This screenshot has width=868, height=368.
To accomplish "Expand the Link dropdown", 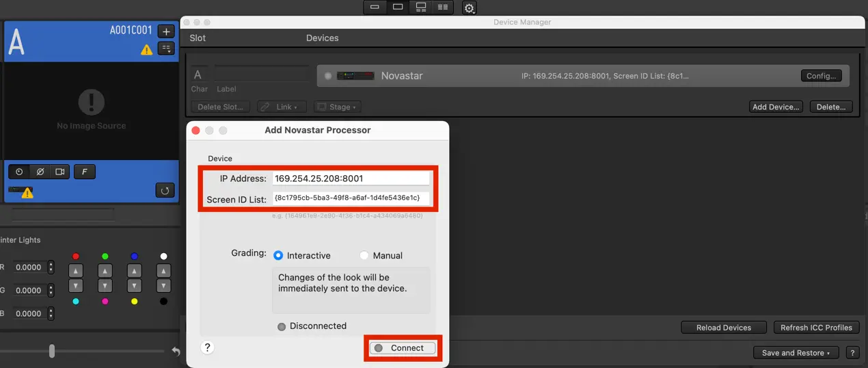I will [282, 107].
